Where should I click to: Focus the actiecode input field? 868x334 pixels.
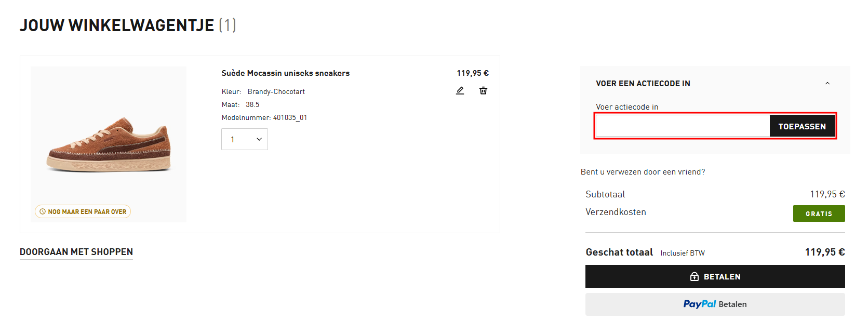[x=682, y=126]
